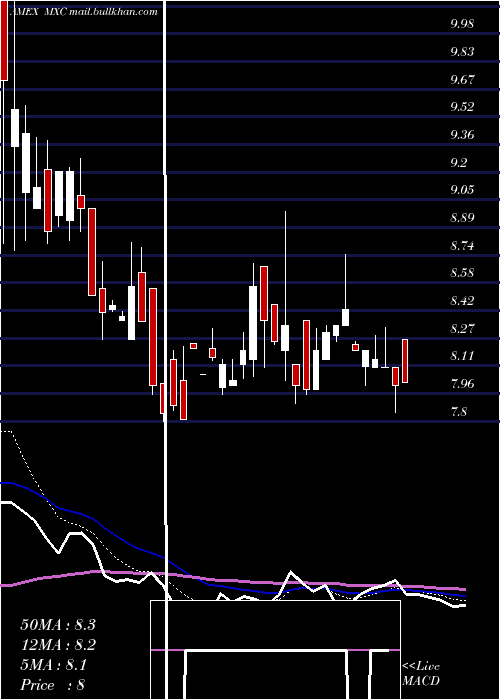Screen dimensions: 500x700
Task: Click the 5MA : 8.1 indicator text
Action: click(54, 665)
